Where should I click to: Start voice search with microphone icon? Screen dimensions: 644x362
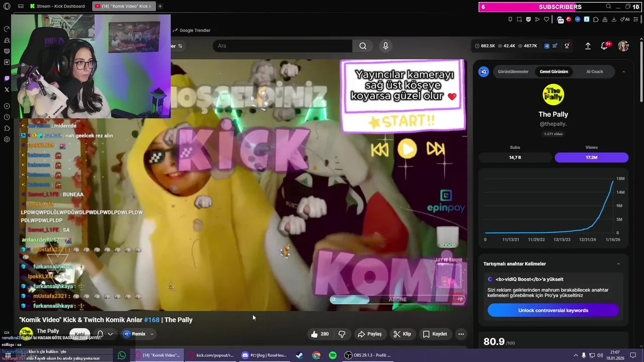(385, 46)
